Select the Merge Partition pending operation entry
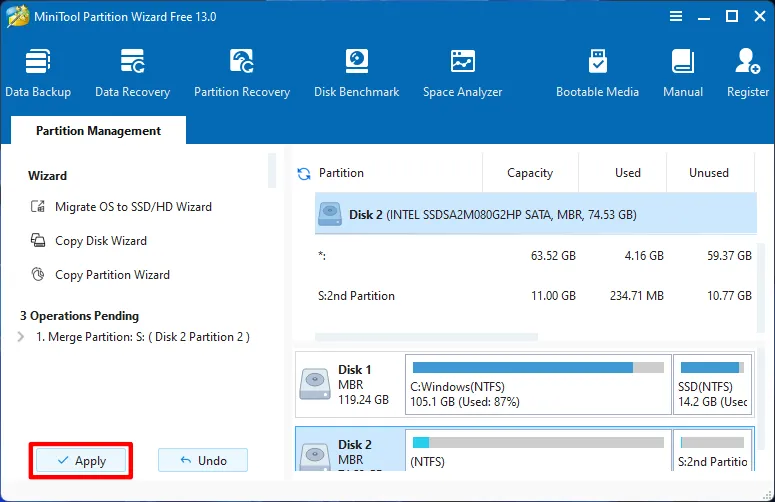Image resolution: width=775 pixels, height=502 pixels. click(143, 337)
